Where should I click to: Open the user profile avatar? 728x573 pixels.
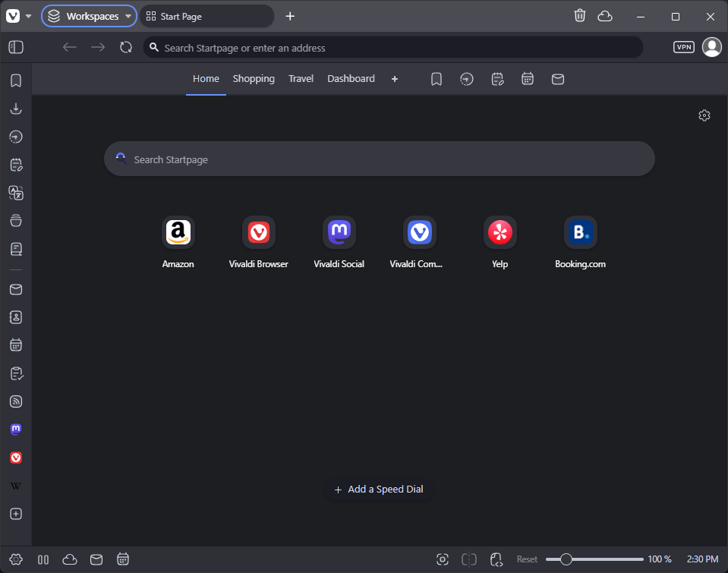(x=712, y=47)
